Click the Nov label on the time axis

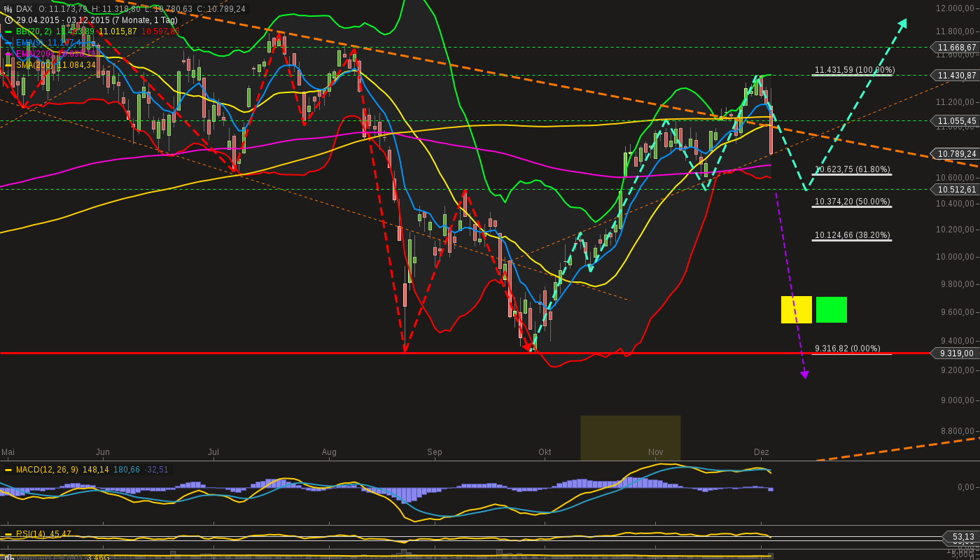click(x=655, y=452)
